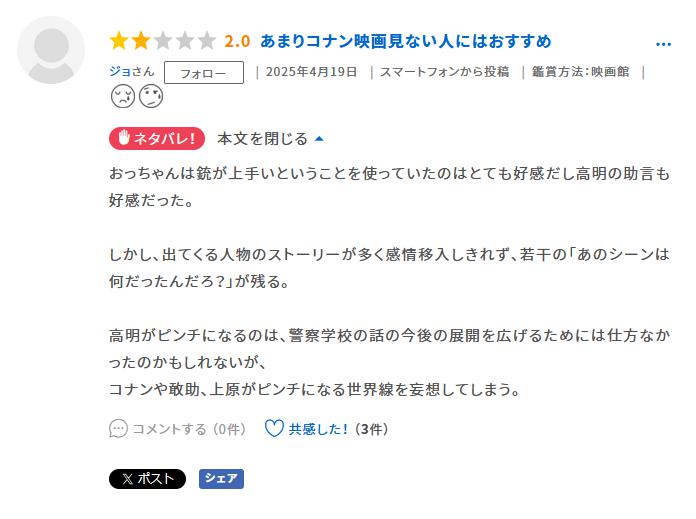Share review via X ポスト button
Viewport: 696px width, 519px height.
pyautogui.click(x=147, y=479)
